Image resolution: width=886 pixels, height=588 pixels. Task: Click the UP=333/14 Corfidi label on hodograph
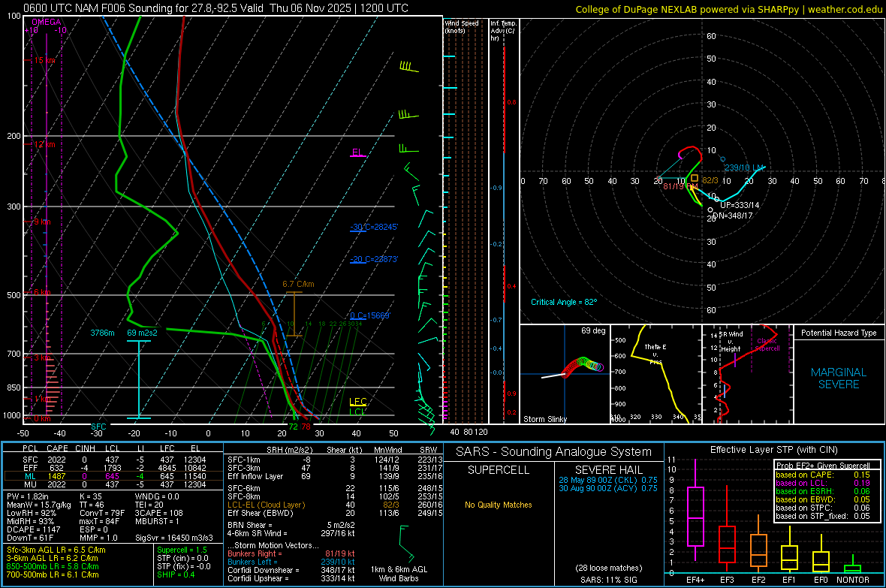tap(740, 205)
